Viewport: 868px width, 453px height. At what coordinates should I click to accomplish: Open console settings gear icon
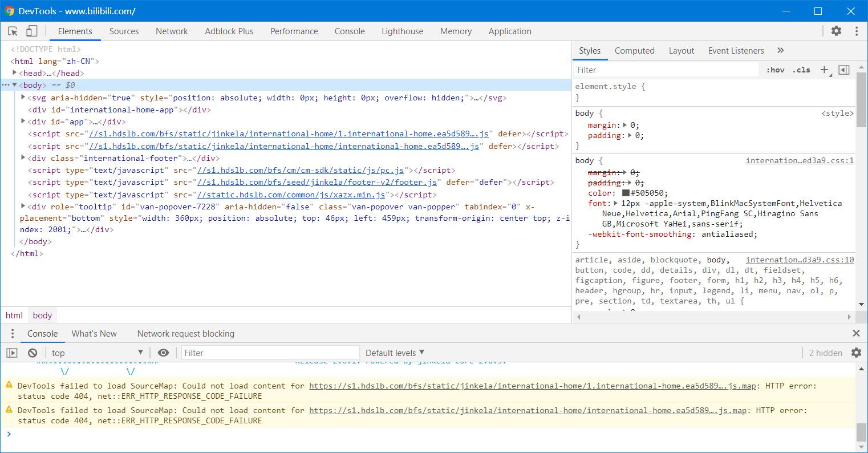pyautogui.click(x=856, y=353)
